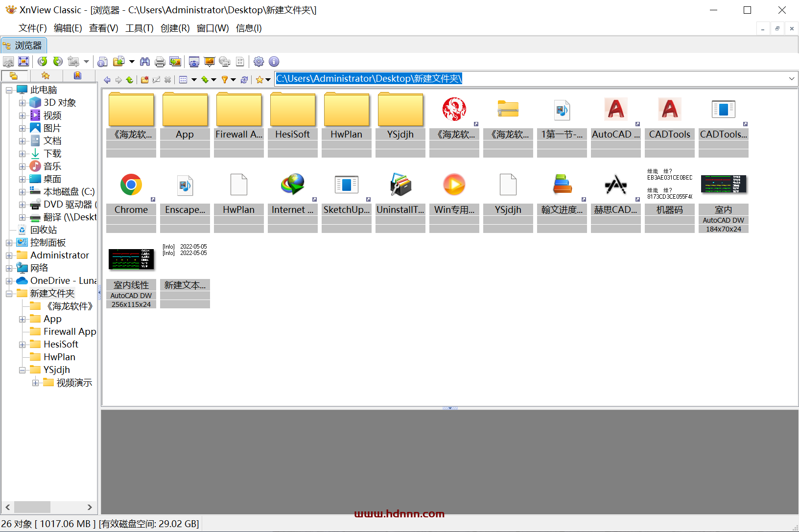
Task: Click the screen capture camera icon
Action: 194,62
